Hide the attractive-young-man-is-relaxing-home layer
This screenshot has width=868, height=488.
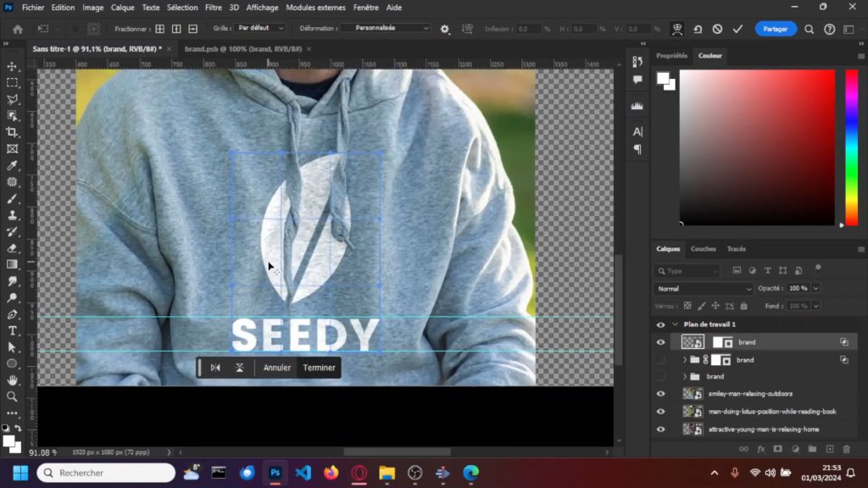(x=660, y=430)
